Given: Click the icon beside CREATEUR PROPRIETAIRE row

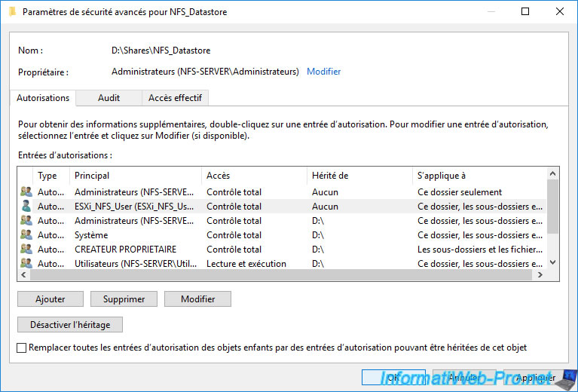Looking at the screenshot, I should [26, 250].
